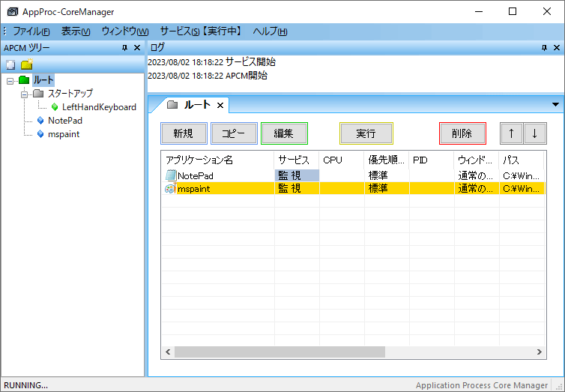
Task: Click 監視 service cell in mspaint row
Action: [x=297, y=188]
